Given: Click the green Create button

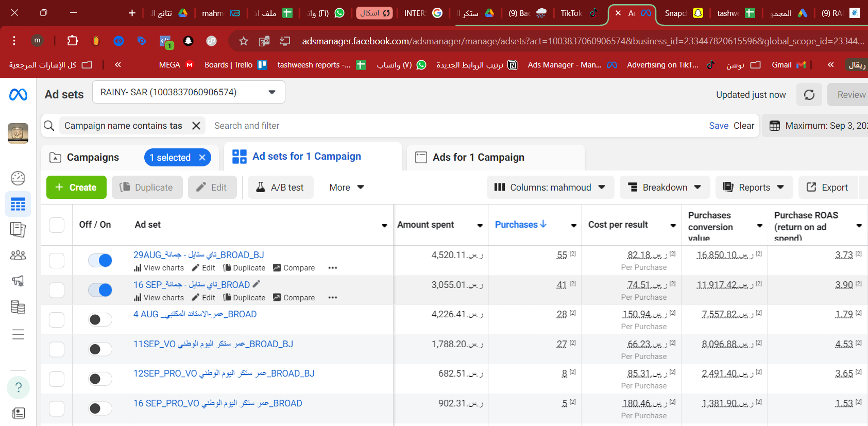Looking at the screenshot, I should coord(76,188).
